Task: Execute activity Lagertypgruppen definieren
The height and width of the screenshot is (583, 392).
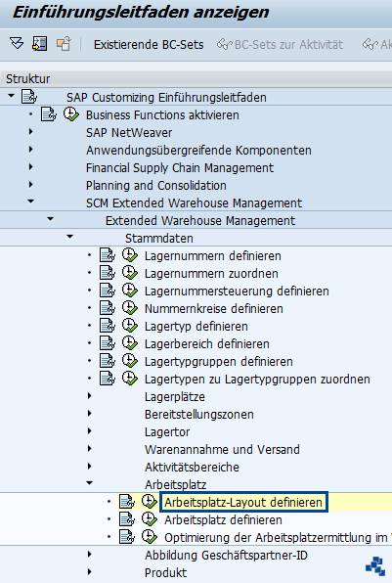Action: click(x=130, y=361)
